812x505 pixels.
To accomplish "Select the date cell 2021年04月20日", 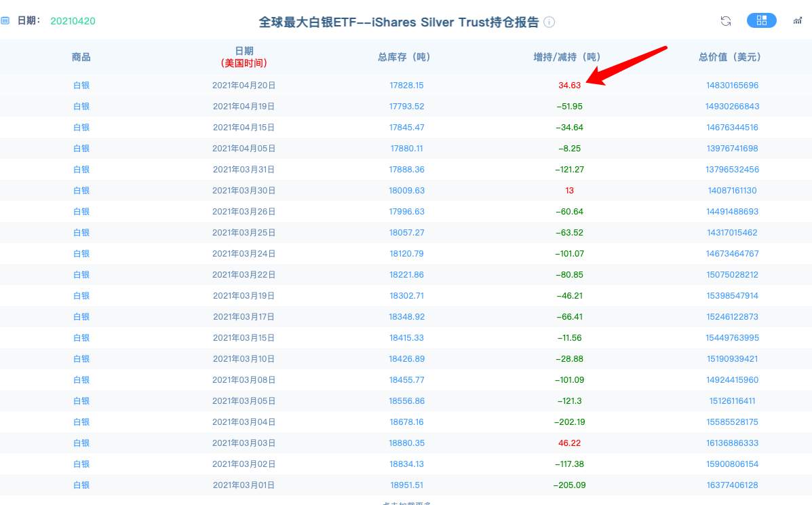I will click(x=244, y=85).
